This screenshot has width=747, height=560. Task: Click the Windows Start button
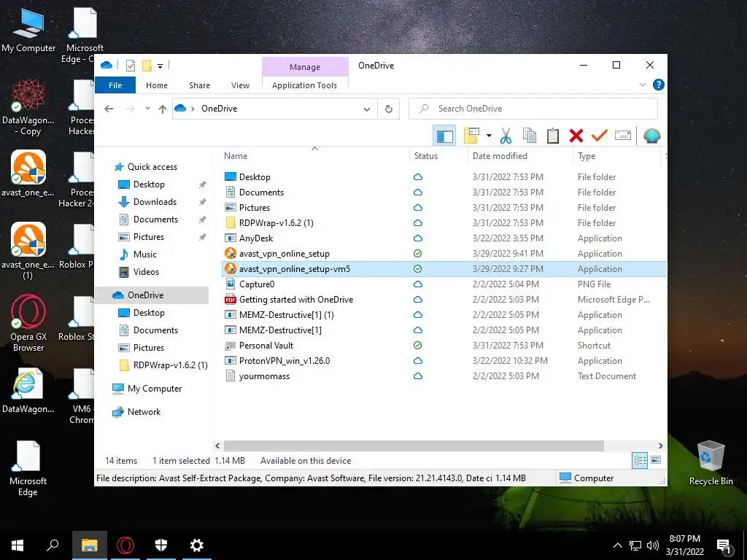[x=18, y=545]
